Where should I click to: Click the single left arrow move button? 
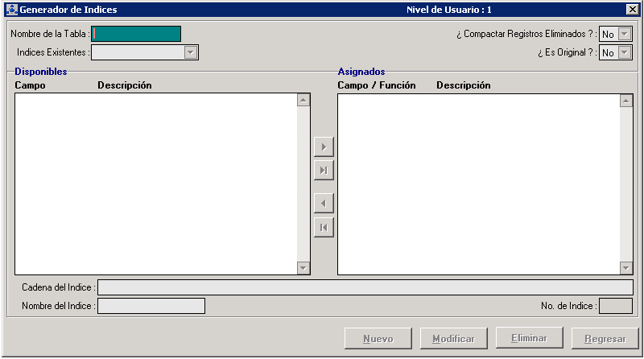[324, 204]
